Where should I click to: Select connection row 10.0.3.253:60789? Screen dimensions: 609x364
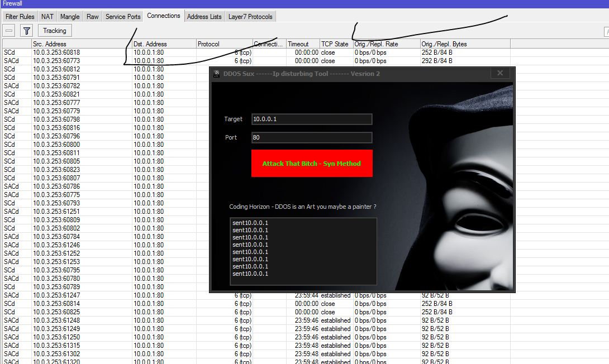[106, 287]
